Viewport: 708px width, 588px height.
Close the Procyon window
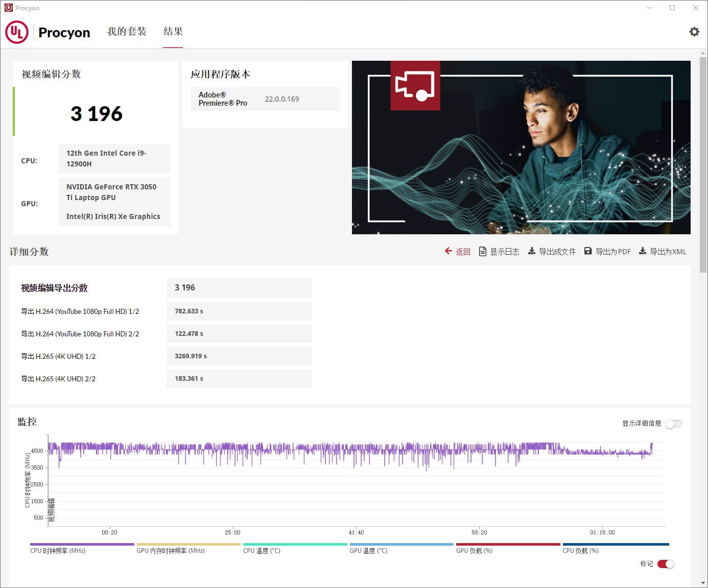tap(695, 8)
